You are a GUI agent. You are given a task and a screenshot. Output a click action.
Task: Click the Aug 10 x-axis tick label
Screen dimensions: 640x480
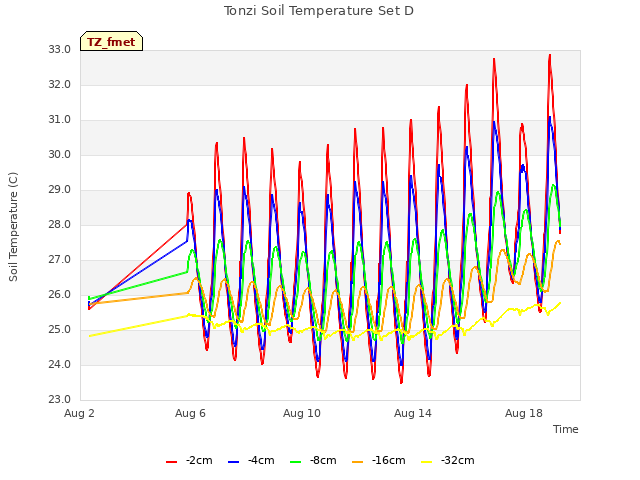(302, 413)
